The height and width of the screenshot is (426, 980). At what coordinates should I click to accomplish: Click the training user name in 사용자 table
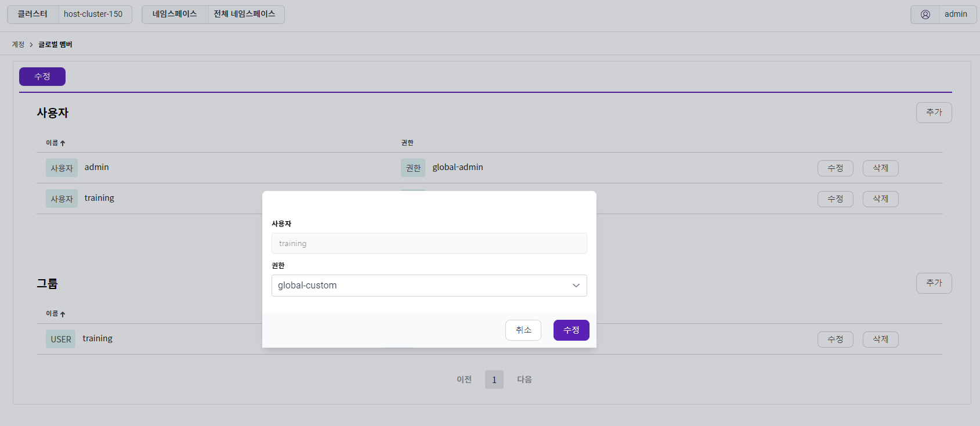click(99, 198)
